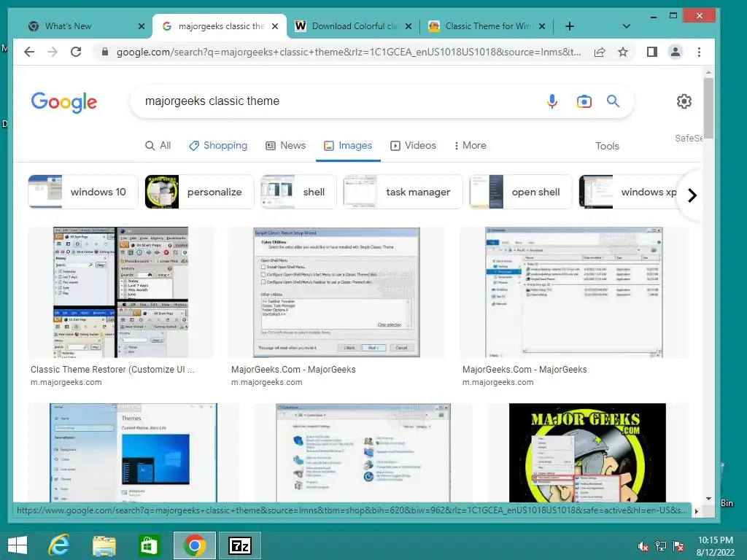Image resolution: width=747 pixels, height=560 pixels.
Task: Show more suggestion chips with right arrow
Action: pos(692,195)
